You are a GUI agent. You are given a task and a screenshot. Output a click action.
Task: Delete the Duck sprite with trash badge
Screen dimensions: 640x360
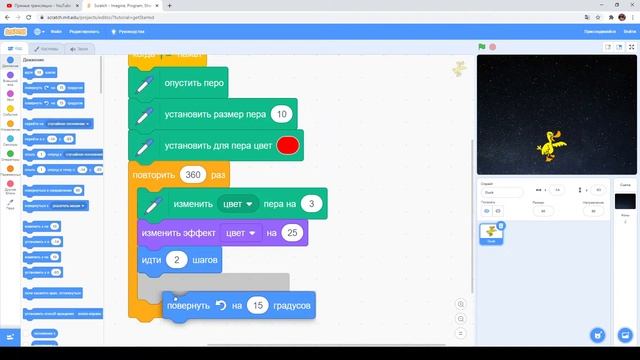(x=501, y=226)
